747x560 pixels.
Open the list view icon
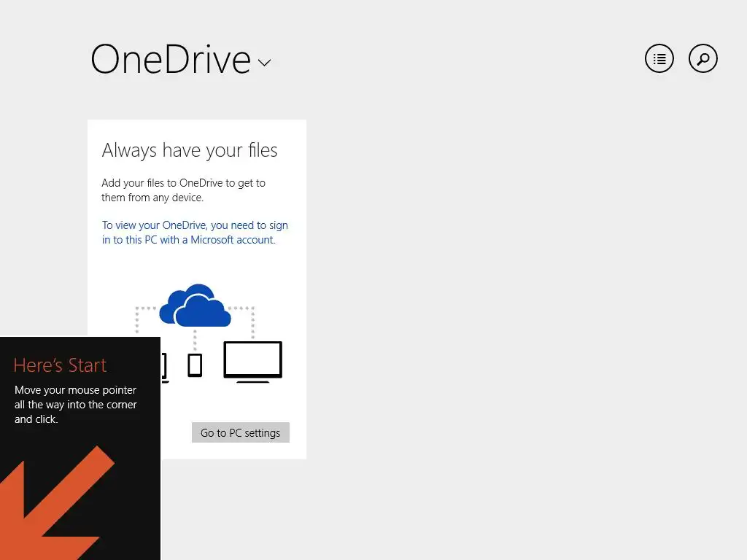click(x=659, y=58)
